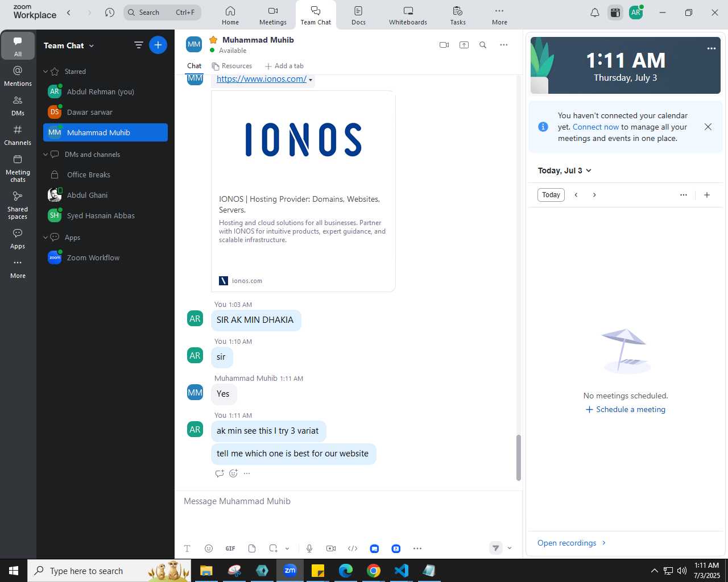Collapse the Starred section
The width and height of the screenshot is (728, 582).
coord(45,72)
